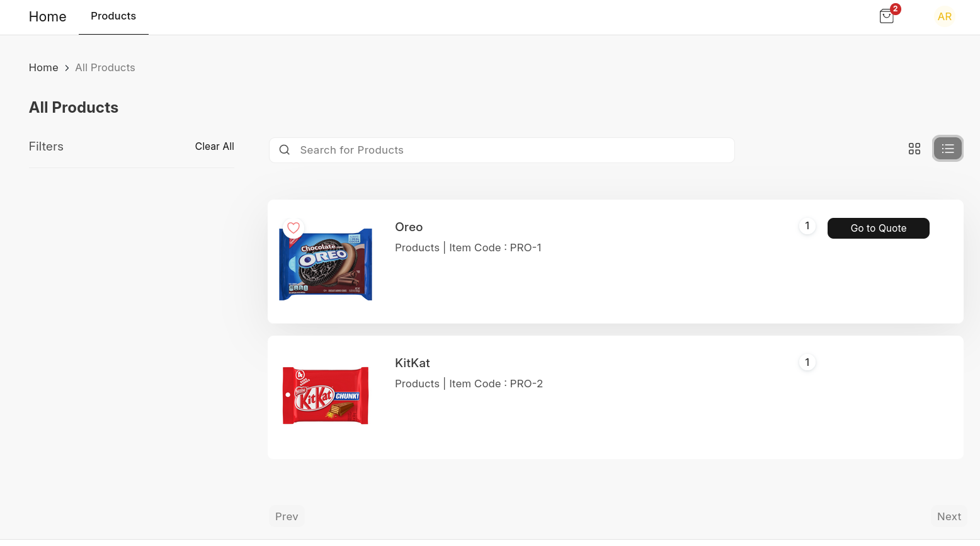980x546 pixels.
Task: Open the AR user avatar menu
Action: pos(944,16)
